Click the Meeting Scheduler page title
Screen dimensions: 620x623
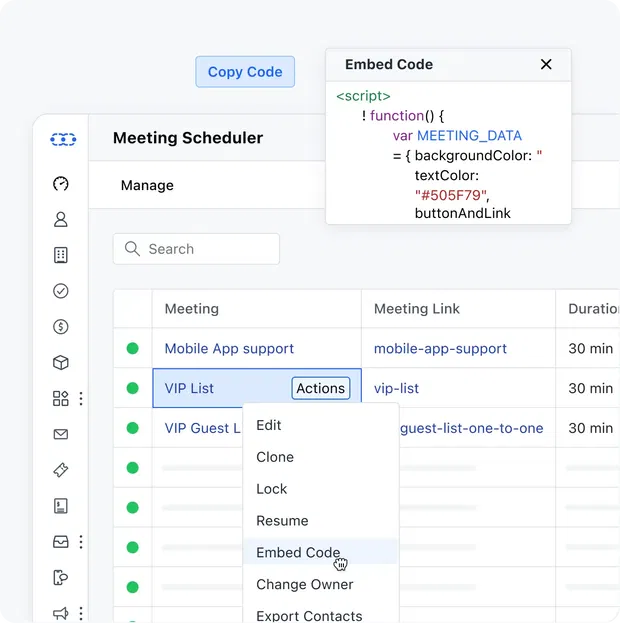click(x=188, y=138)
